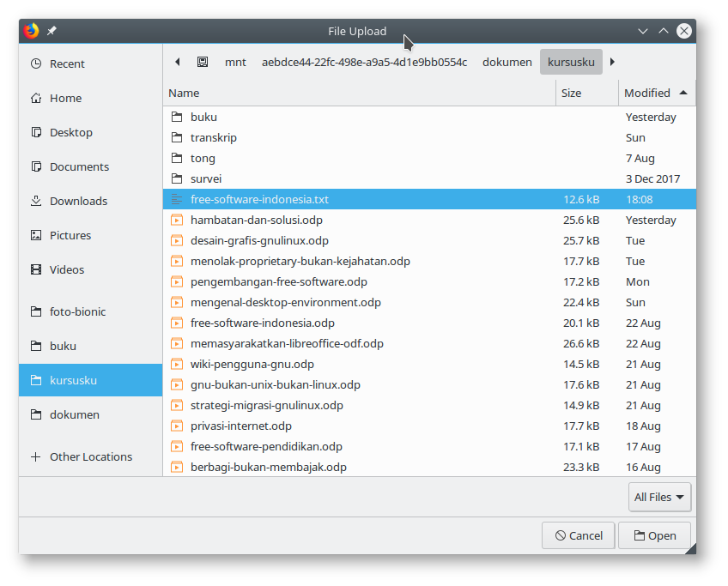Expand the forward chevron after kursusku

[x=611, y=62]
